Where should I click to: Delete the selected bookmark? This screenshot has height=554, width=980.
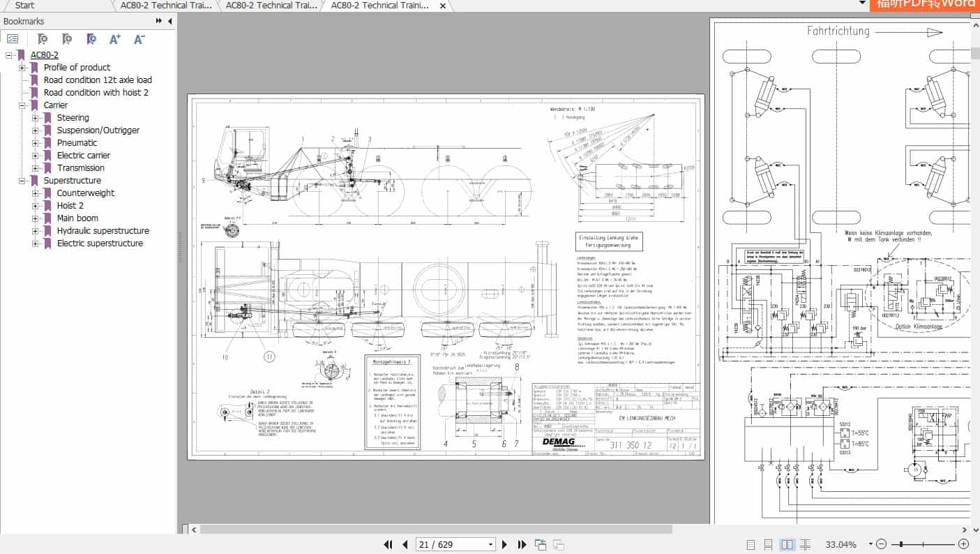[43, 39]
